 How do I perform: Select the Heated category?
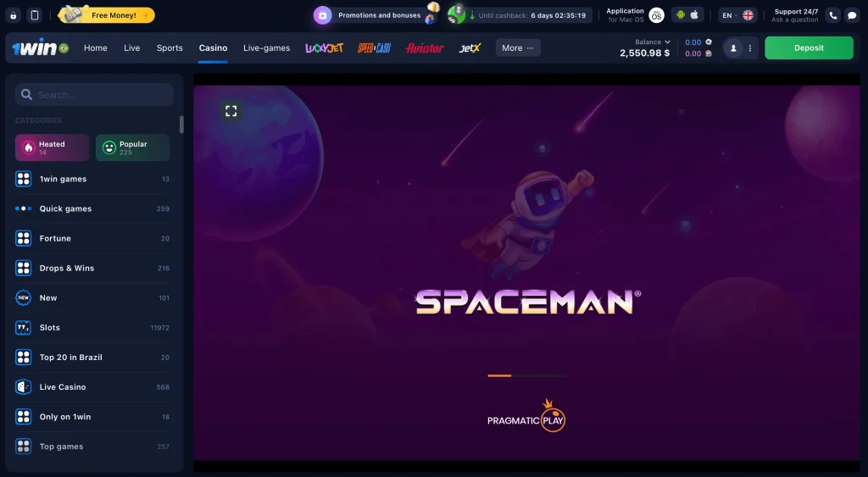coord(52,147)
